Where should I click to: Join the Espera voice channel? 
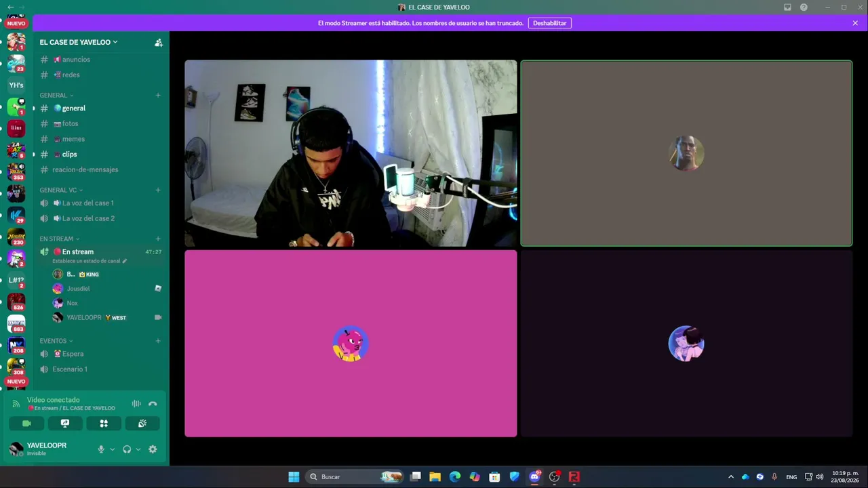100,354
